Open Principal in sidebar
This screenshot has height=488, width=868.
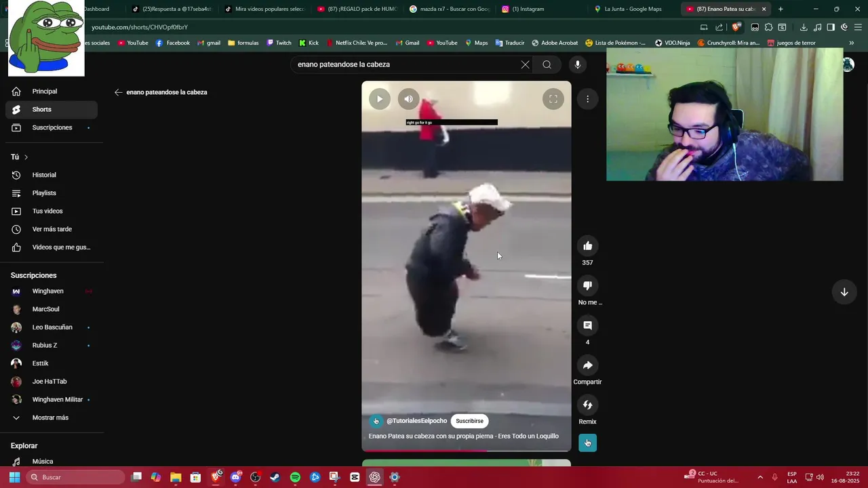click(x=52, y=91)
